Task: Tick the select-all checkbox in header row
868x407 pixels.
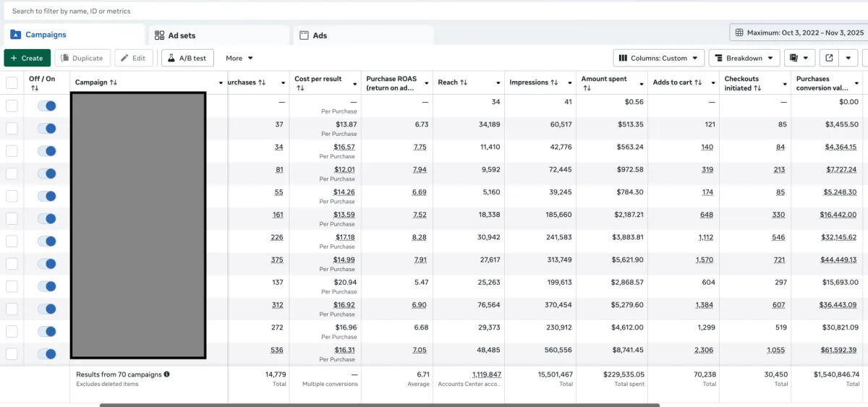Action: pos(12,83)
